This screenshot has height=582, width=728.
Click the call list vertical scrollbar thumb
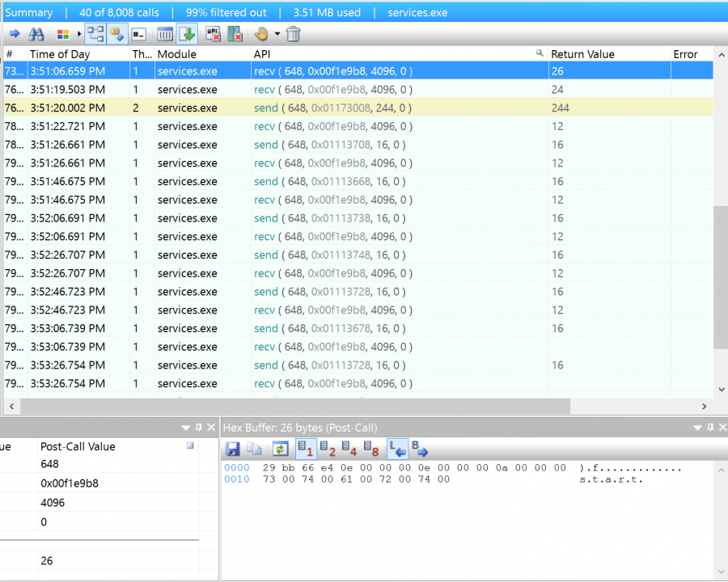click(721, 277)
